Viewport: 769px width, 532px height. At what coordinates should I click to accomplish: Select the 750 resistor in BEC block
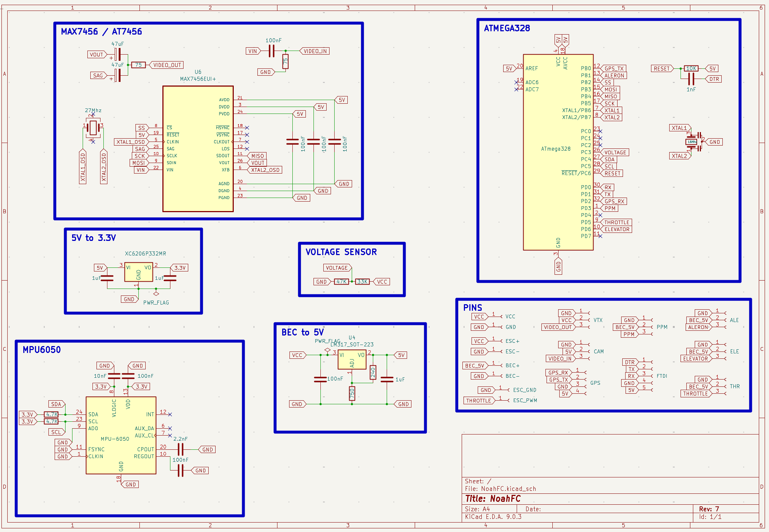click(x=352, y=393)
